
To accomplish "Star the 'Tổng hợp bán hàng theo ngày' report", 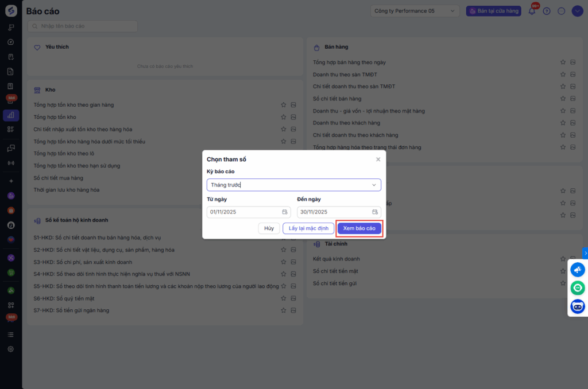I will pos(563,62).
